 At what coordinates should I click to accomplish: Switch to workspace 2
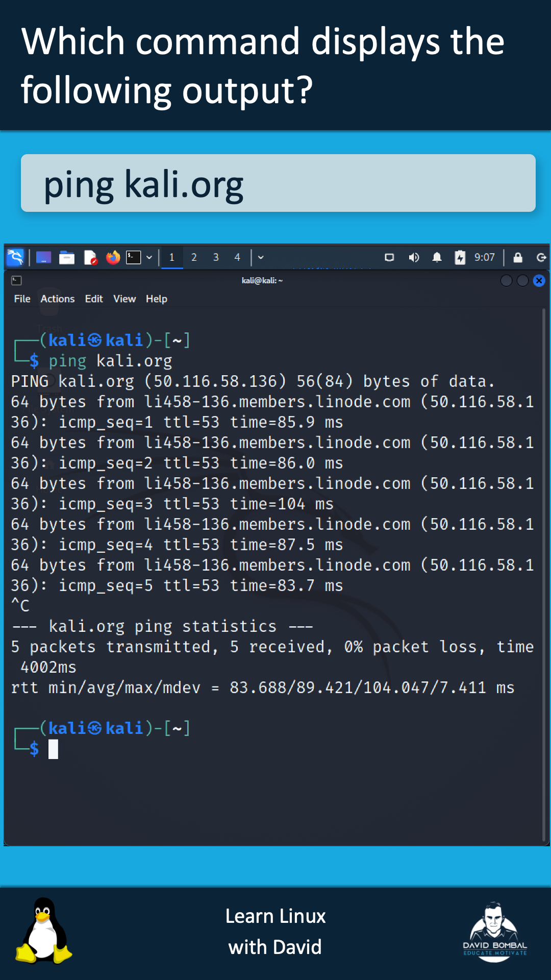pyautogui.click(x=194, y=257)
